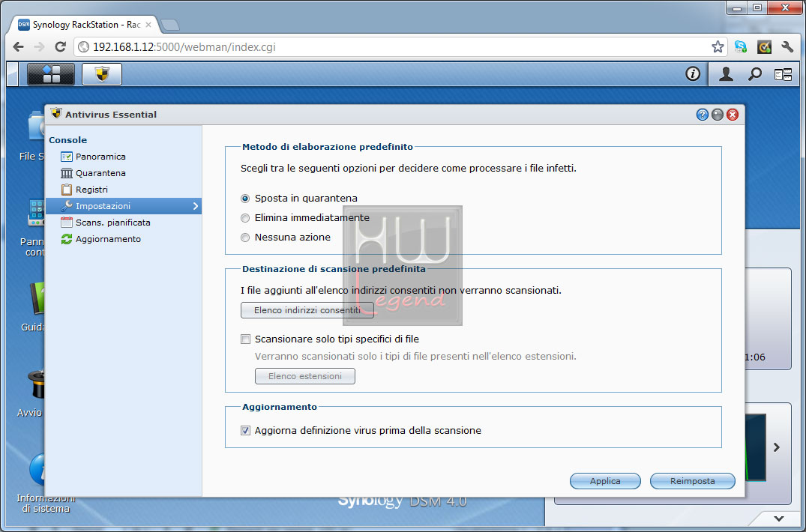The height and width of the screenshot is (532, 806).
Task: Click the Impostazioni wrench icon
Action: 66,206
